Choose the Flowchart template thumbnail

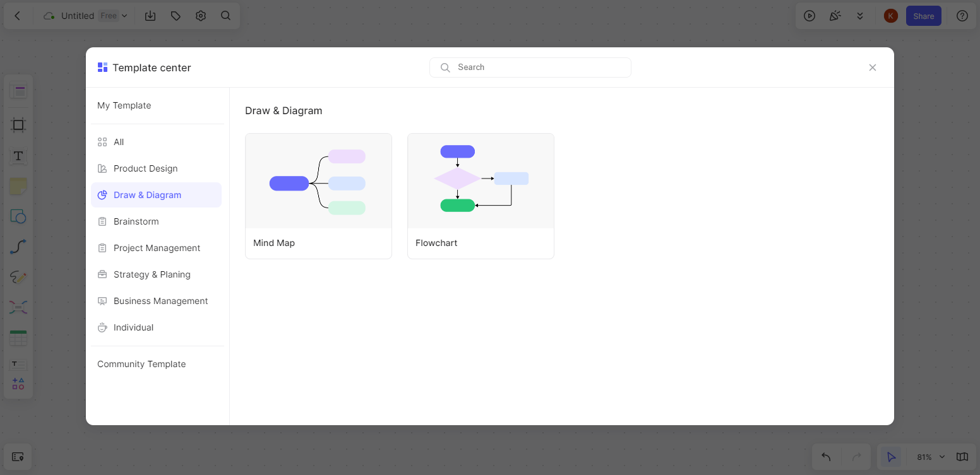point(481,181)
